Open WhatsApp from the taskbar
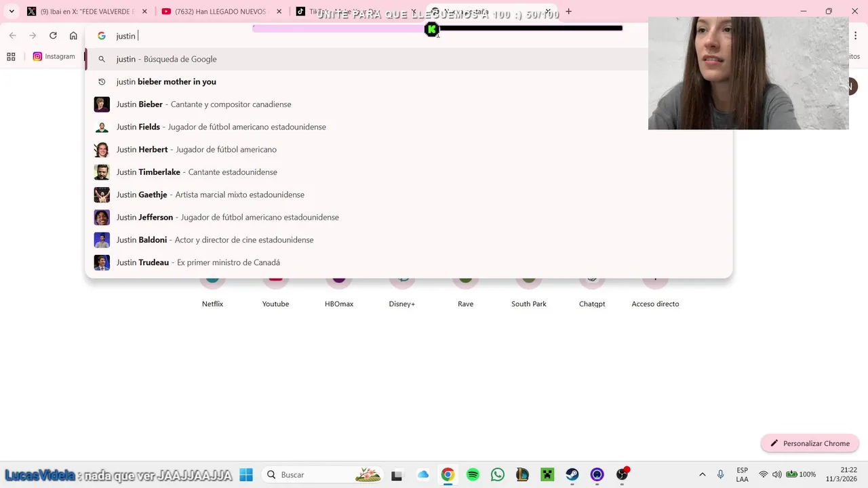The height and width of the screenshot is (488, 868). 498,474
